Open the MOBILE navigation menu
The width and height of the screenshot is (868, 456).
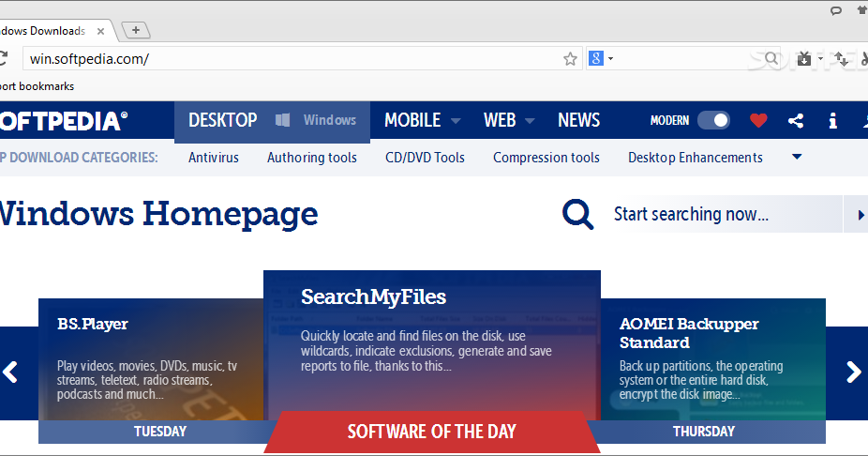pos(412,120)
